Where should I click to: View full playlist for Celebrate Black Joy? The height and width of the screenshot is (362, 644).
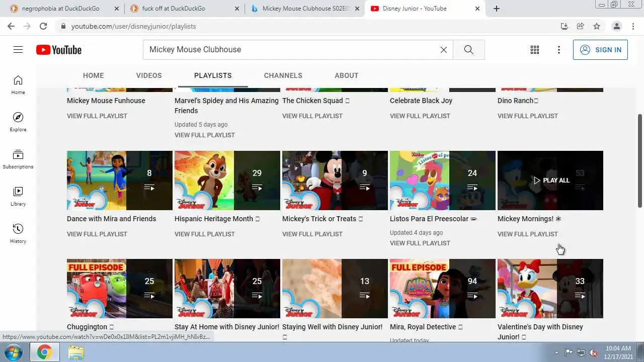(x=420, y=116)
